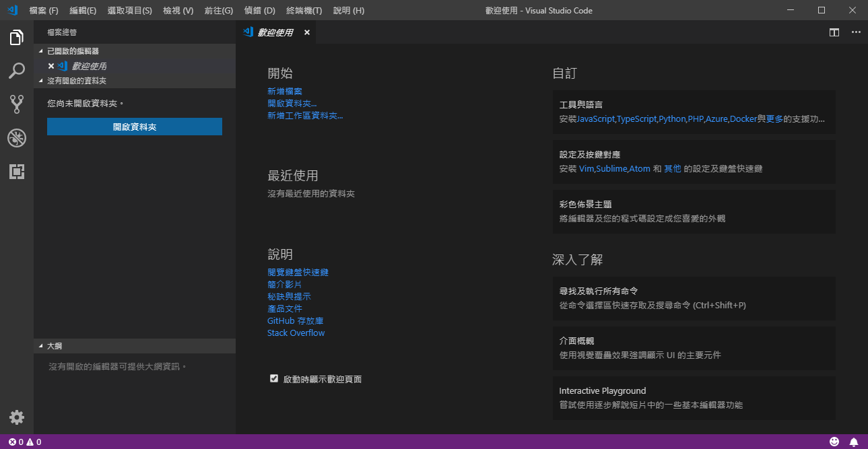Open the 檔案 (F) menu
Image resolution: width=868 pixels, height=449 pixels.
44,11
